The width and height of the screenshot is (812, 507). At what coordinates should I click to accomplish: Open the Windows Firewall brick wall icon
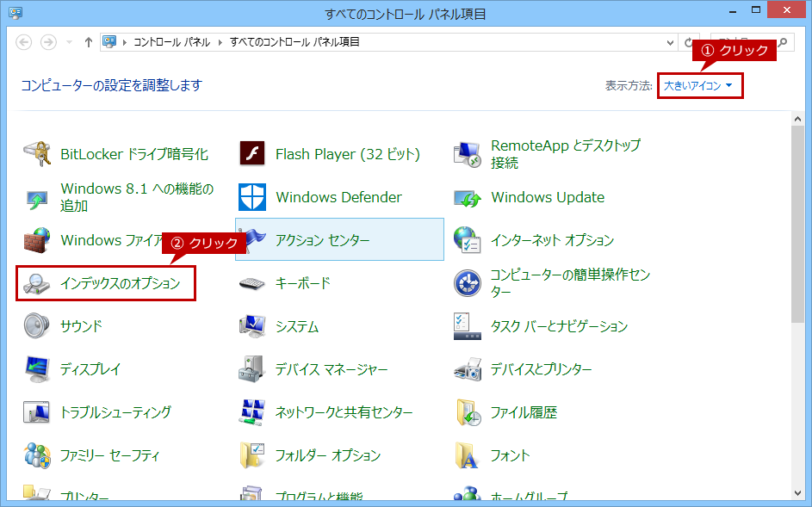(x=37, y=240)
